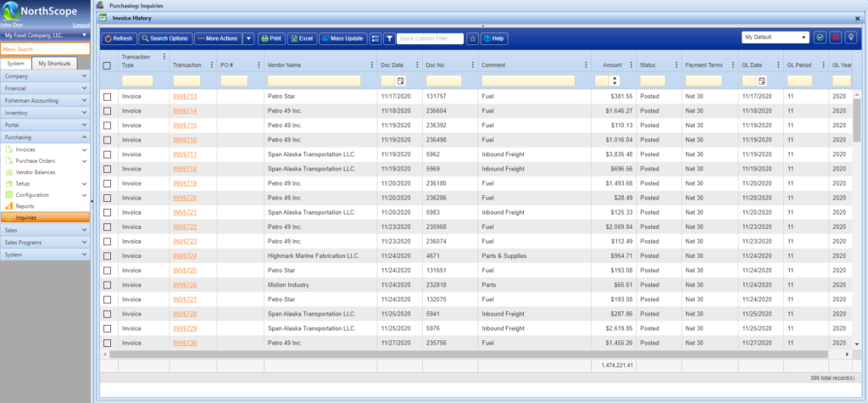
Task: Export the grid with the Excel button
Action: 302,38
